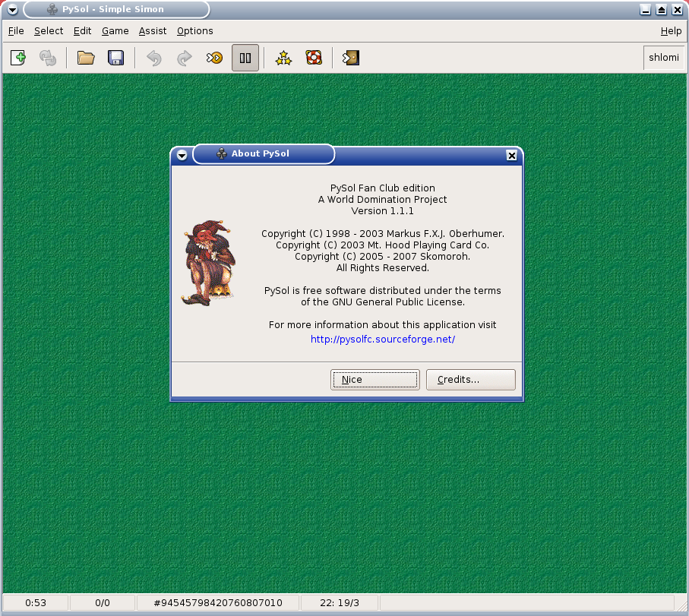Image resolution: width=689 pixels, height=616 pixels.
Task: Open the Options menu
Action: [194, 30]
